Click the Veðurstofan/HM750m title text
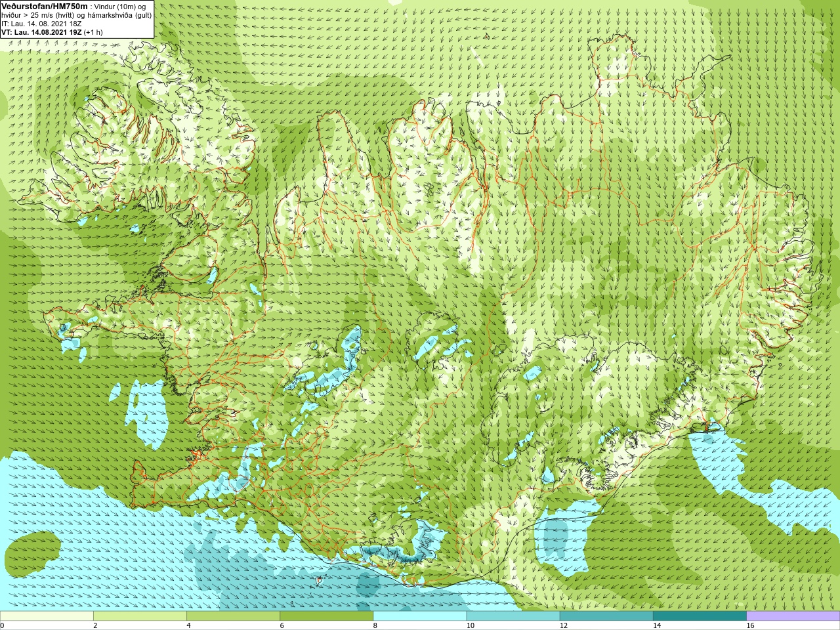Viewport: 840px width, 630px height. 45,6
